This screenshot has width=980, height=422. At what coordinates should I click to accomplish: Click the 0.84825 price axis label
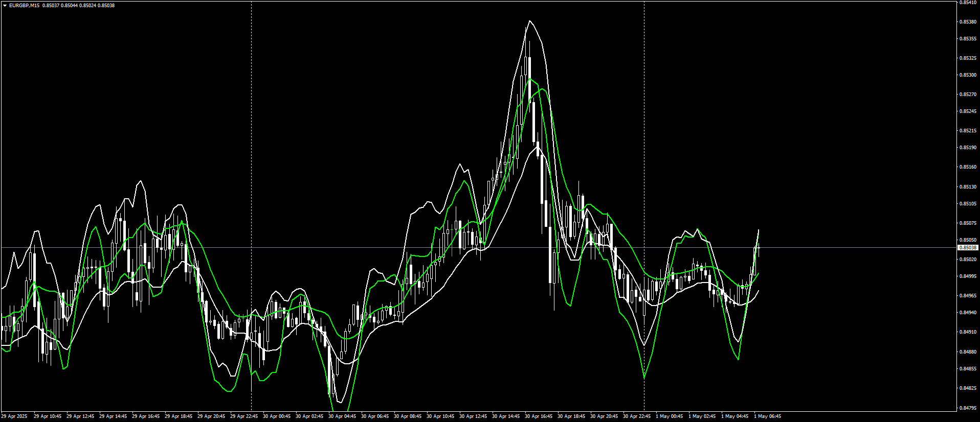968,388
